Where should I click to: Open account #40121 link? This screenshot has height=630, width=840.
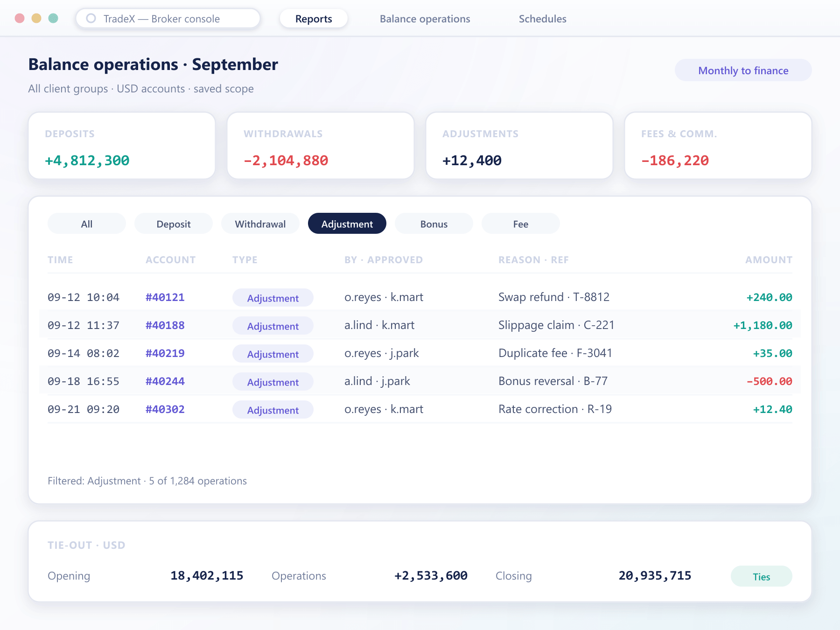[x=165, y=297]
